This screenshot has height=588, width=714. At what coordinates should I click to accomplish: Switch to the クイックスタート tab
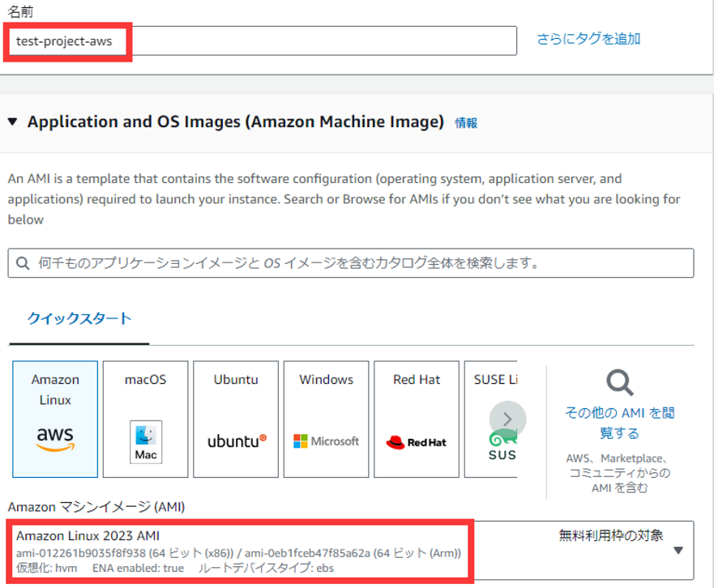tap(79, 318)
